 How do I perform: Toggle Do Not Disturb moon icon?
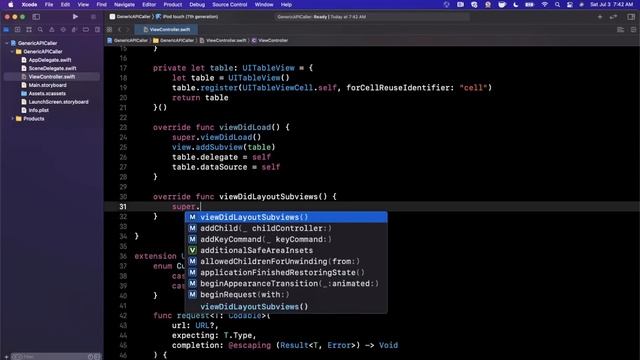tap(516, 4)
